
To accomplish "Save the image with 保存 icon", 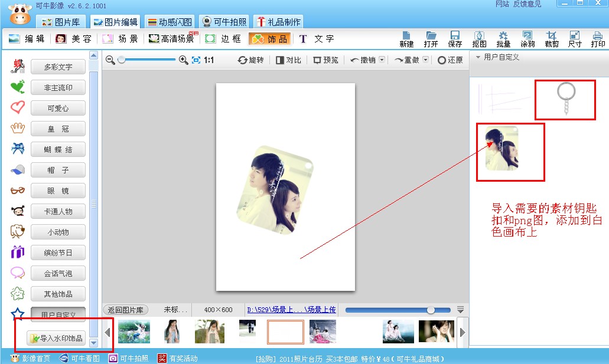I will point(455,39).
